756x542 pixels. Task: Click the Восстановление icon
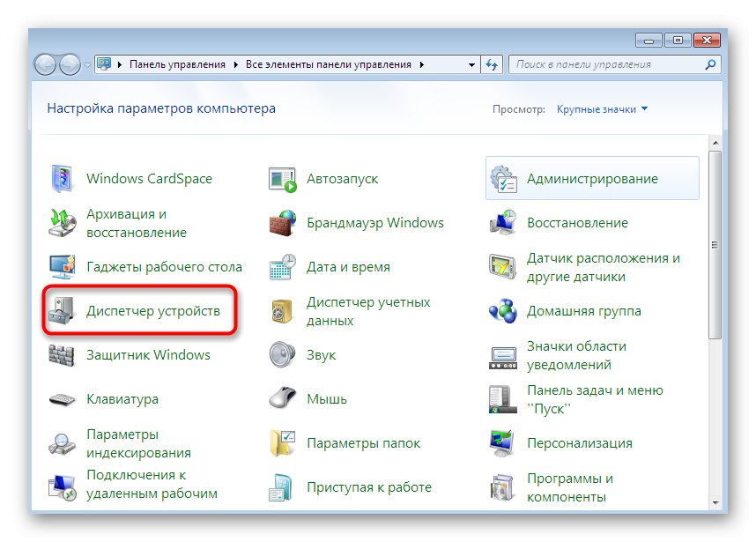503,223
